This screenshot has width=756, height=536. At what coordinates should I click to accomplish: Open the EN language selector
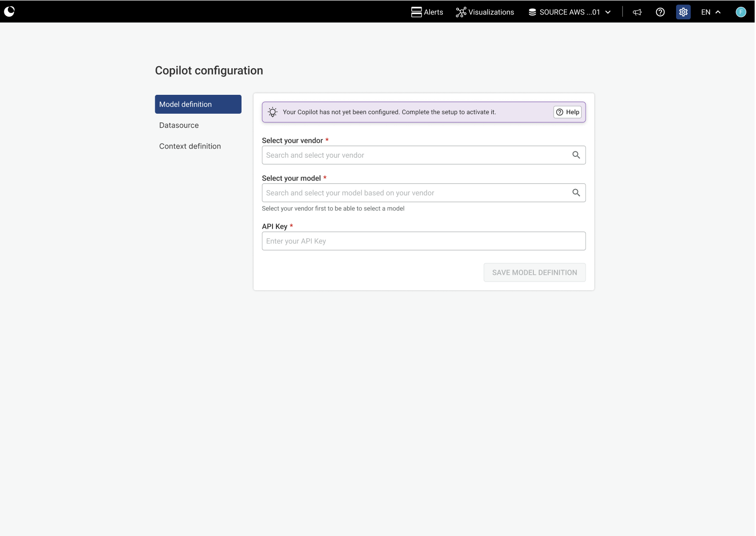point(711,12)
